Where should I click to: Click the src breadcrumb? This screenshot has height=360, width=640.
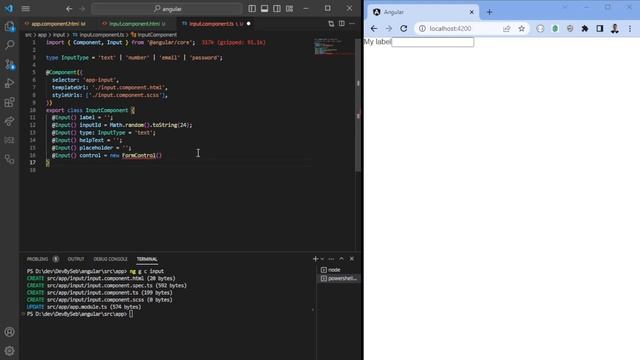pyautogui.click(x=29, y=35)
